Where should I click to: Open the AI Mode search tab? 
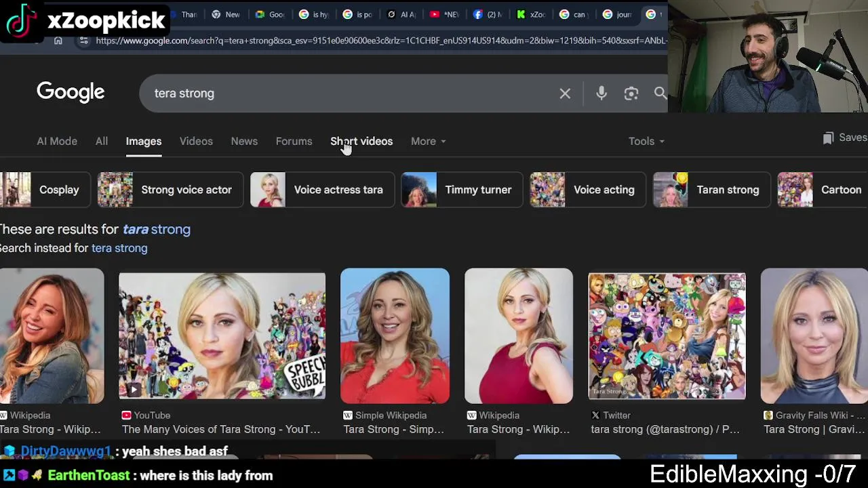(57, 141)
